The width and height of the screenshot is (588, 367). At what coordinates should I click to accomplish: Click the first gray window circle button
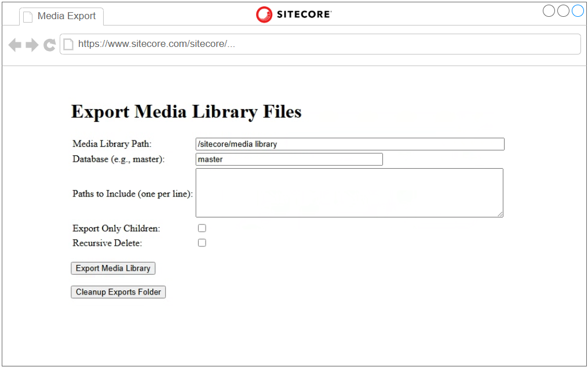click(549, 11)
